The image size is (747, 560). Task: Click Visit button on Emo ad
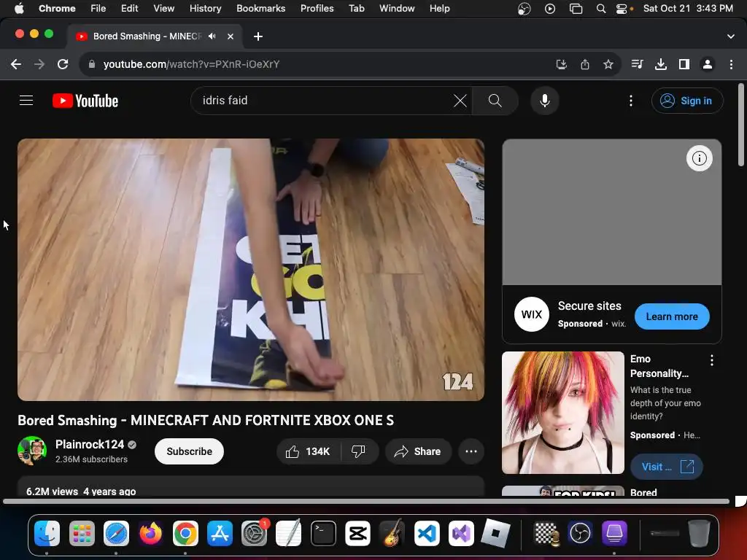(x=667, y=467)
